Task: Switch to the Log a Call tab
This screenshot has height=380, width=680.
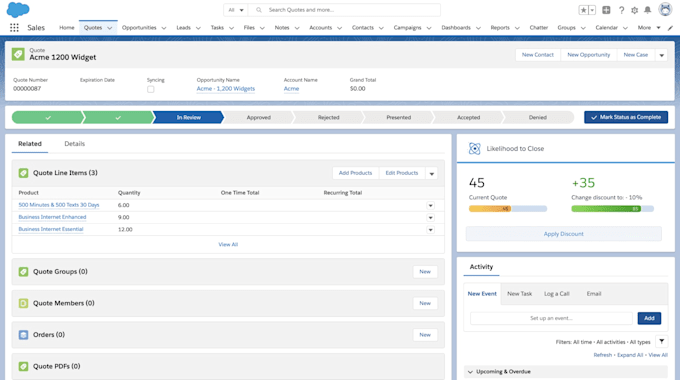Action: (557, 294)
